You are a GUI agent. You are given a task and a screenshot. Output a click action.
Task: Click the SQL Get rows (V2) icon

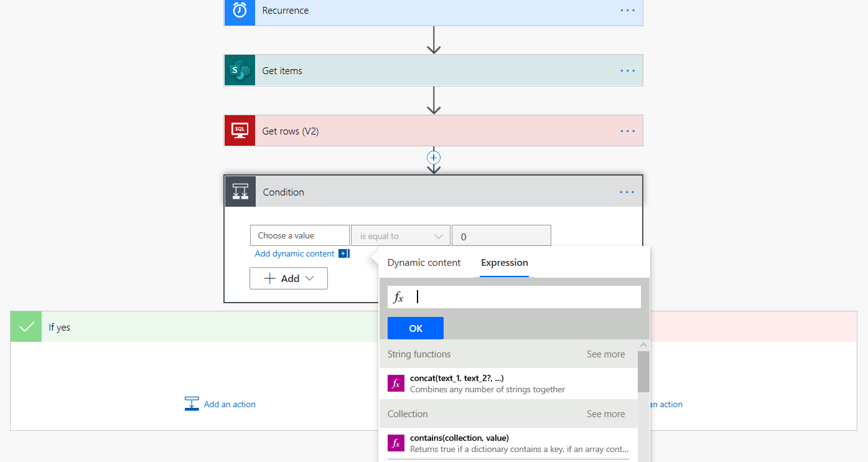[240, 130]
